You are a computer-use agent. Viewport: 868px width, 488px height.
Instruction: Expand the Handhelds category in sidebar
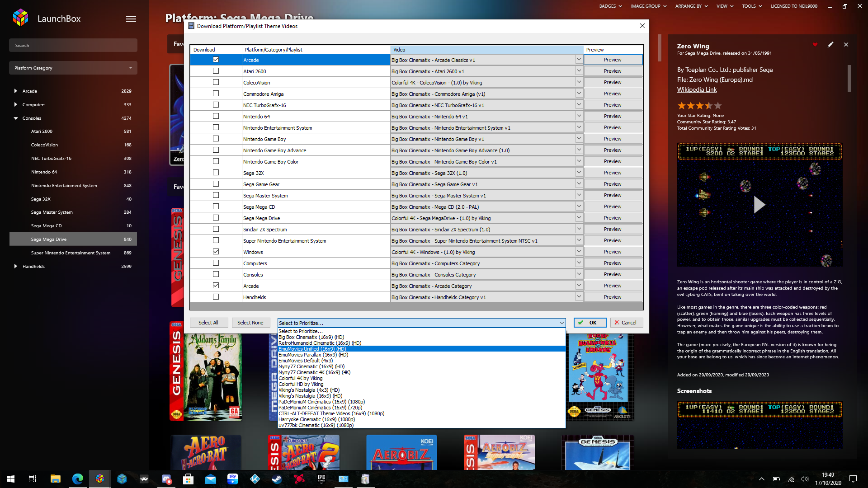click(x=16, y=266)
